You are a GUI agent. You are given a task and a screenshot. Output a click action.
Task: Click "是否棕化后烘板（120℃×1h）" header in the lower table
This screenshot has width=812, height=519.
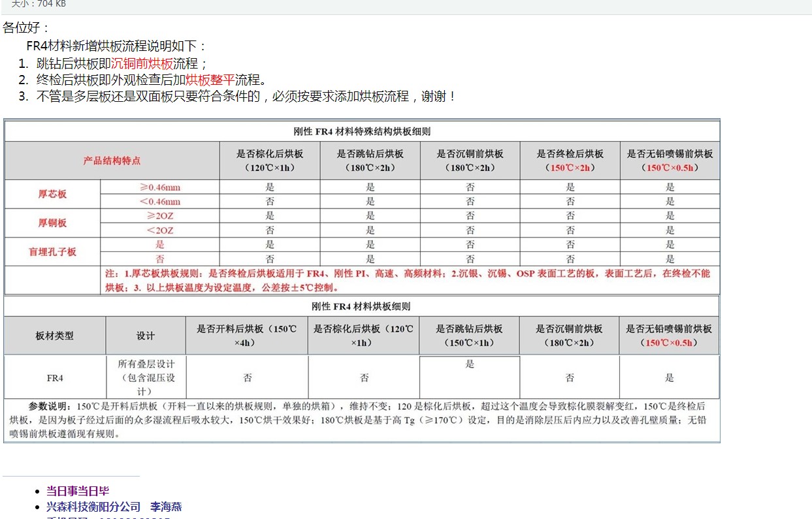pos(363,336)
